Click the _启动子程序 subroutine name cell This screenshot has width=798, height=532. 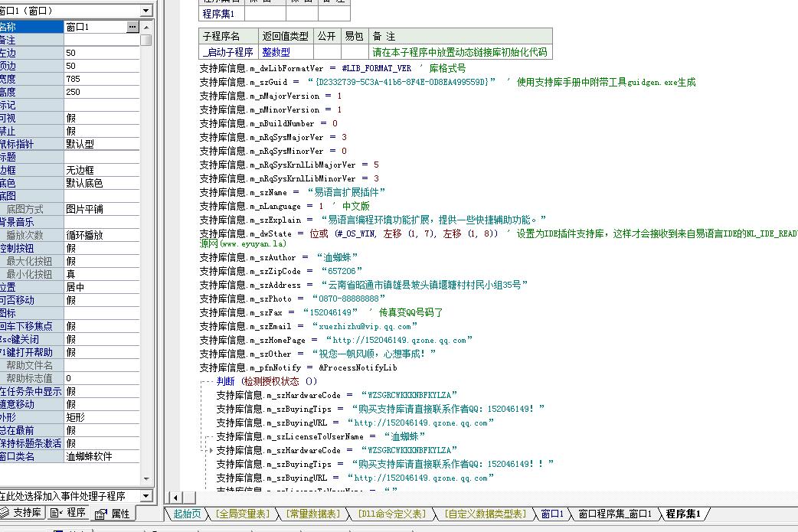click(x=228, y=52)
